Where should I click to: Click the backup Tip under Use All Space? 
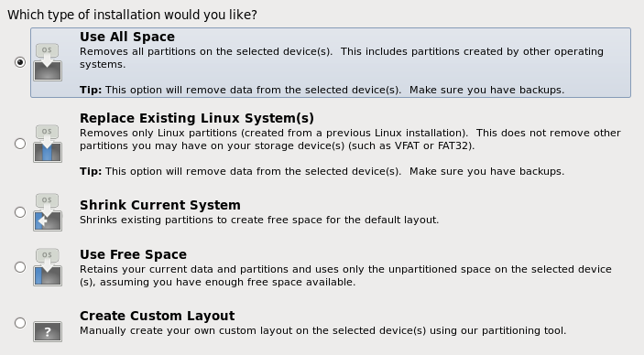click(322, 90)
